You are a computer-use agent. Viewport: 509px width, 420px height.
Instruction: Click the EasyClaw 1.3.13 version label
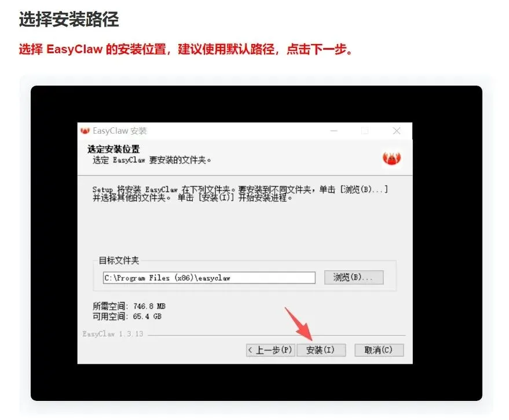pos(113,334)
